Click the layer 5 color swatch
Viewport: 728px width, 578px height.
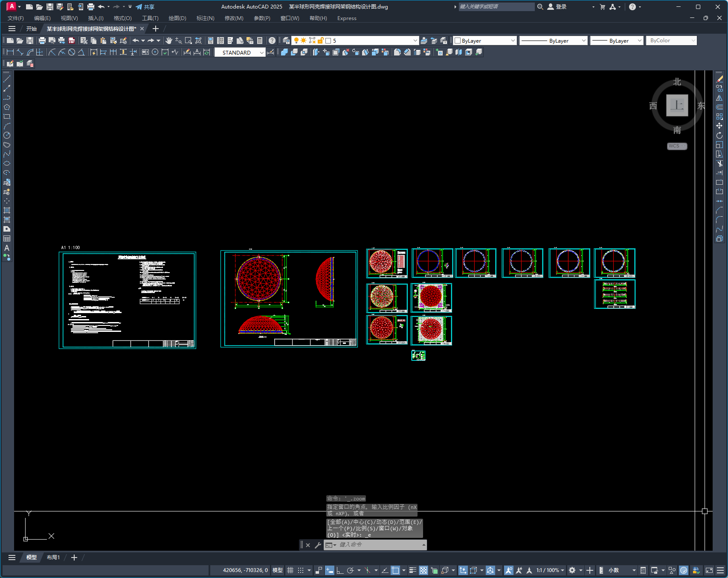point(328,41)
